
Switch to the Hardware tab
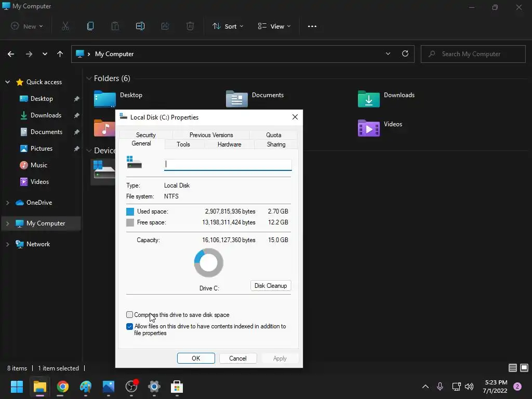pyautogui.click(x=229, y=144)
